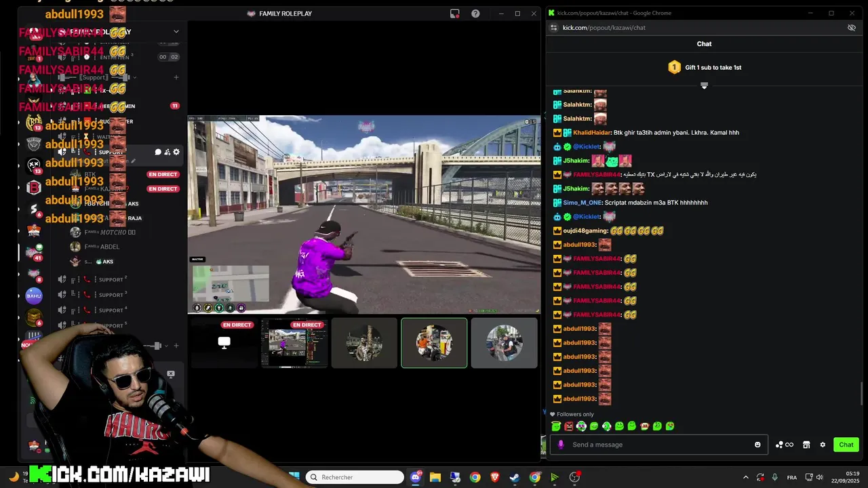Open the red B server icon
The height and width of the screenshot is (488, 868).
[34, 188]
